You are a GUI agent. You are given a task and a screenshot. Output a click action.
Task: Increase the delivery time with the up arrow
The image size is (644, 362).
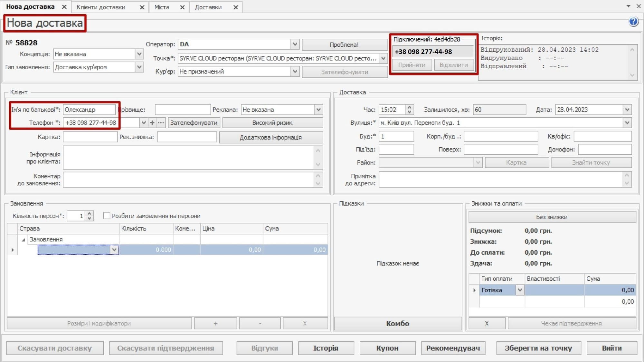pos(409,107)
